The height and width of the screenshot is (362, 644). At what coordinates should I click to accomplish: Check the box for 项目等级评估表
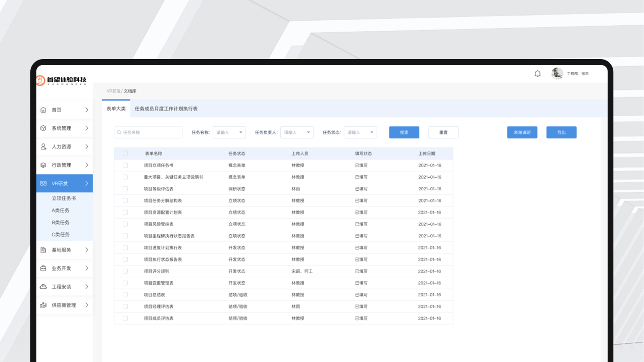(125, 189)
